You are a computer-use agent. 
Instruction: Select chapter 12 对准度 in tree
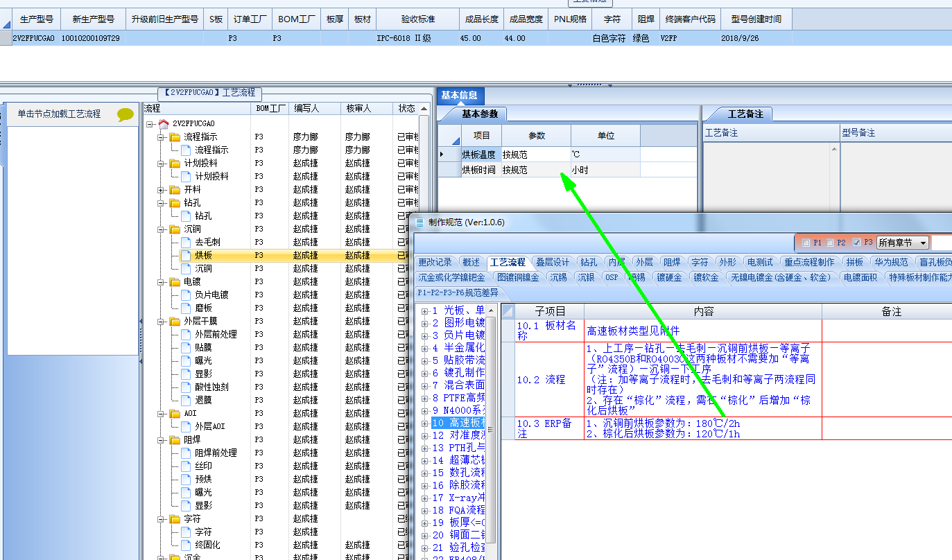(x=458, y=436)
